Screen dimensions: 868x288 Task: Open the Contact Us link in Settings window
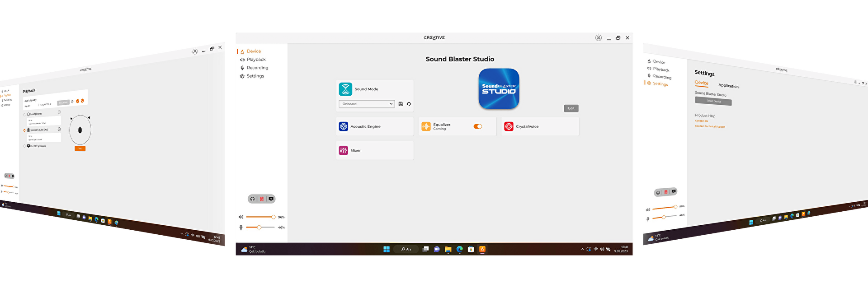(x=702, y=121)
